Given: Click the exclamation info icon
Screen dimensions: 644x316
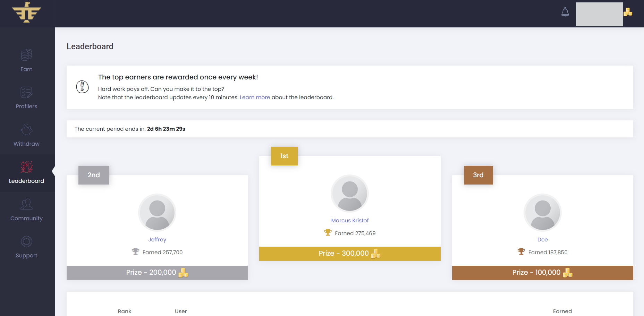Looking at the screenshot, I should [x=82, y=87].
